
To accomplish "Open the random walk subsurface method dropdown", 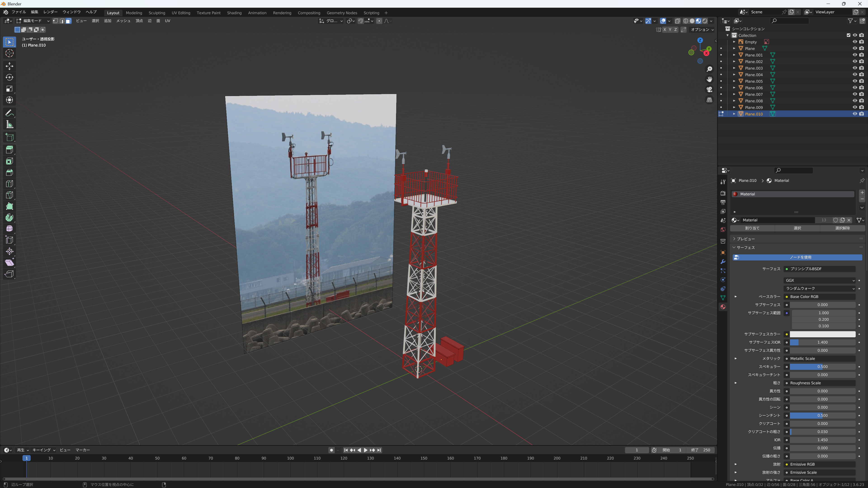I will pyautogui.click(x=819, y=289).
